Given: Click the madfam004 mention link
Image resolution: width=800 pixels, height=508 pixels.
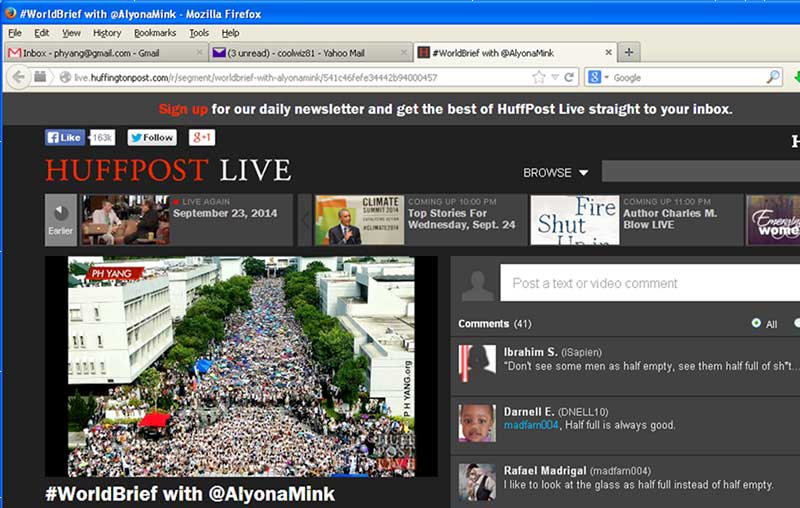Looking at the screenshot, I should coord(531,425).
